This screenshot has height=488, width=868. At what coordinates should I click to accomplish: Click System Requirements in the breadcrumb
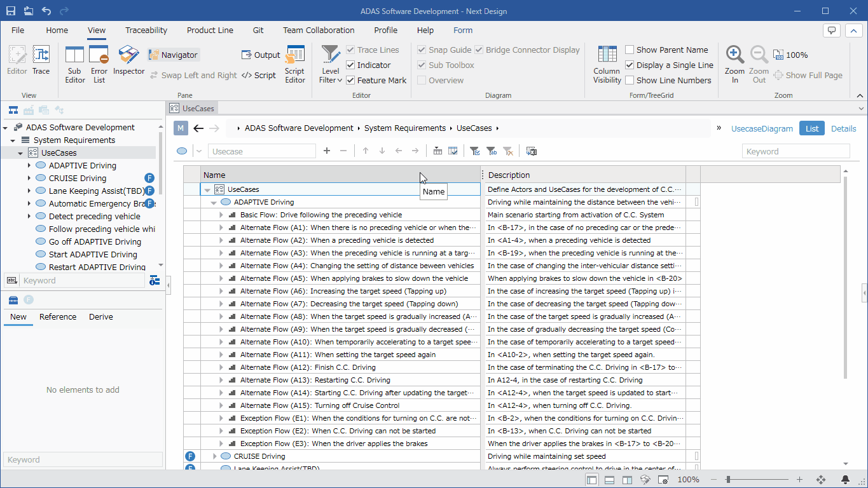pyautogui.click(x=405, y=128)
